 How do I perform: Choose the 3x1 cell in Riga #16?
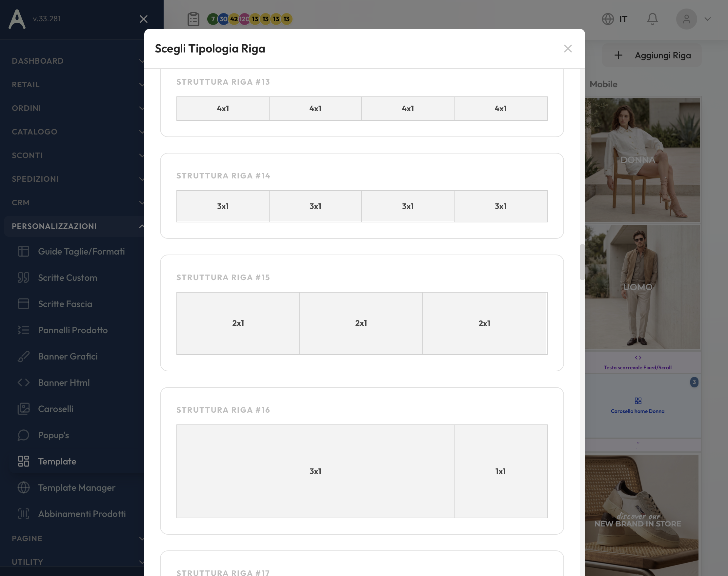click(x=315, y=471)
